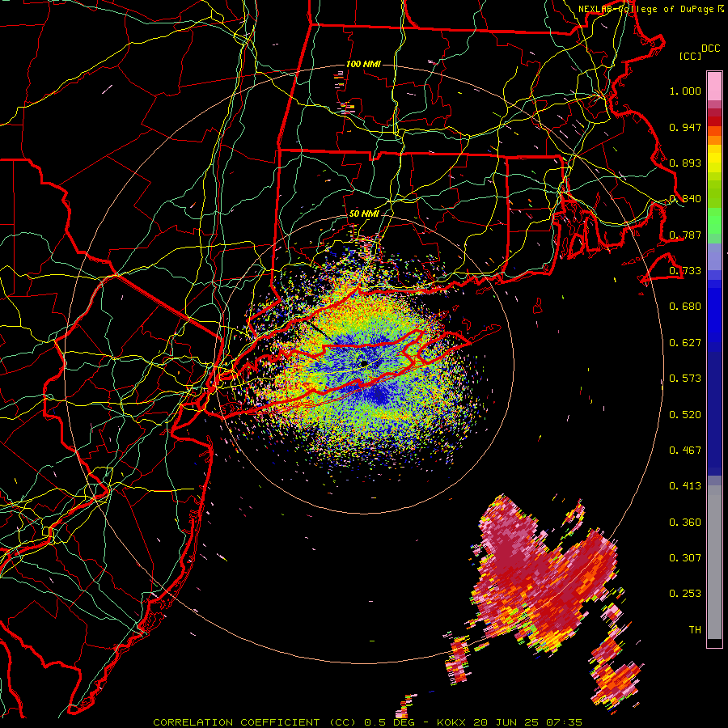728x728 pixels.
Task: Pick the black box at the color bar bottom
Action: tap(714, 643)
